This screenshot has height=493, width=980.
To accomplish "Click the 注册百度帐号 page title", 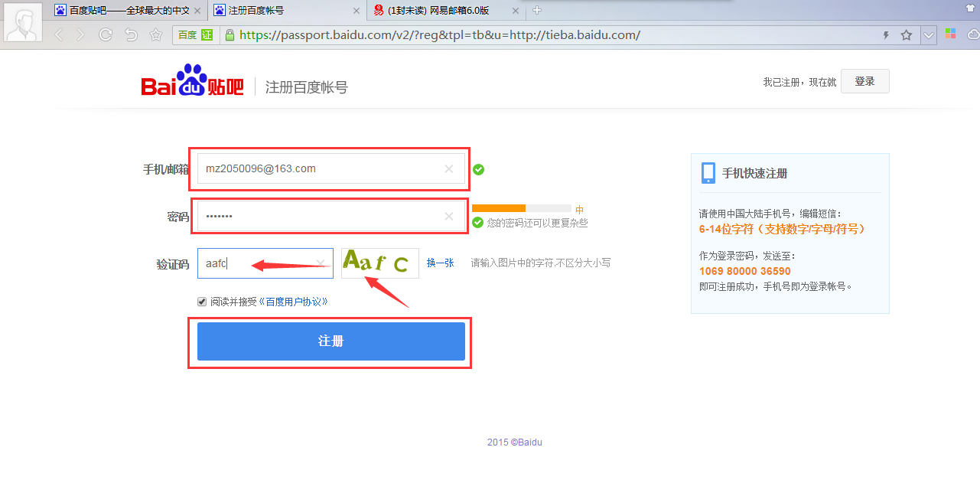I will 307,87.
